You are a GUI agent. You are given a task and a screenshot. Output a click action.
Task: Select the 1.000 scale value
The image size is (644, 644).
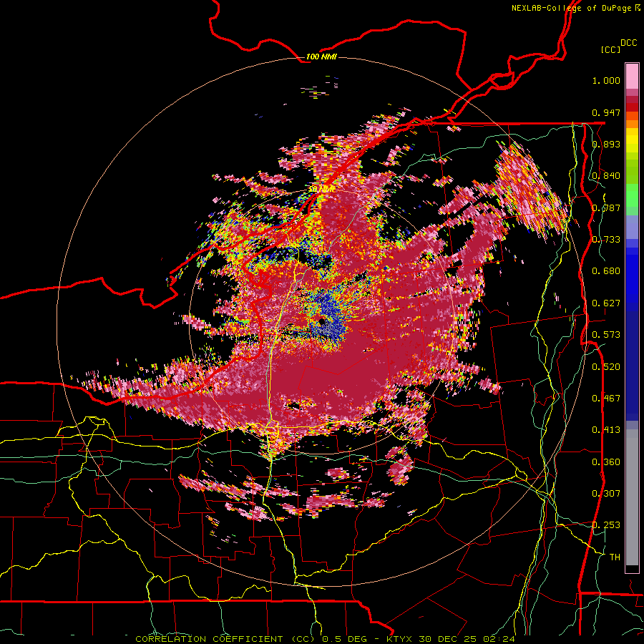606,80
